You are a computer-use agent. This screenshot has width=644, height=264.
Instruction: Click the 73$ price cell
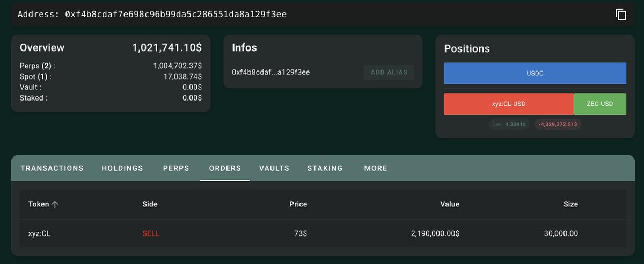click(300, 233)
